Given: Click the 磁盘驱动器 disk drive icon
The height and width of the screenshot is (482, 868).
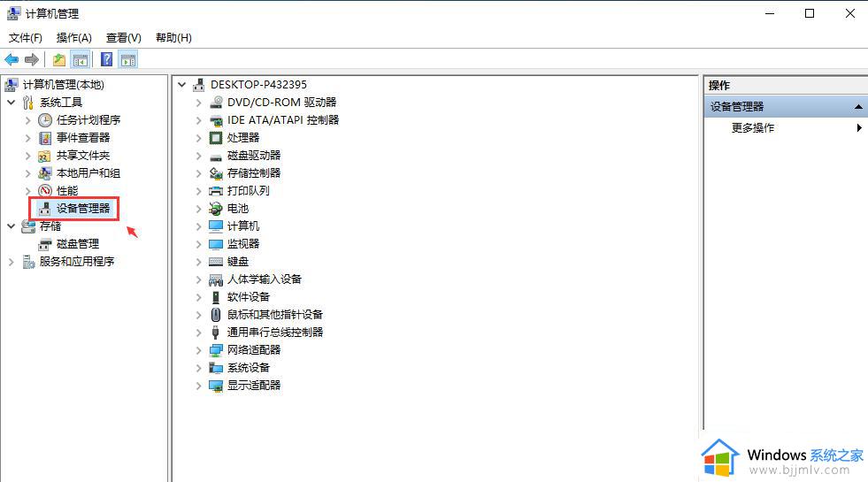Looking at the screenshot, I should click(x=216, y=157).
